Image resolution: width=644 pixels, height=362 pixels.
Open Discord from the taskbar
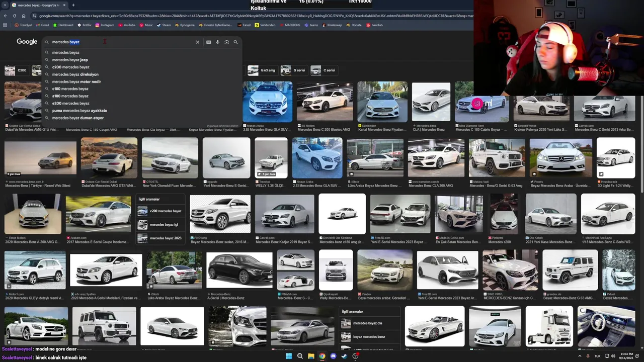pyautogui.click(x=333, y=356)
